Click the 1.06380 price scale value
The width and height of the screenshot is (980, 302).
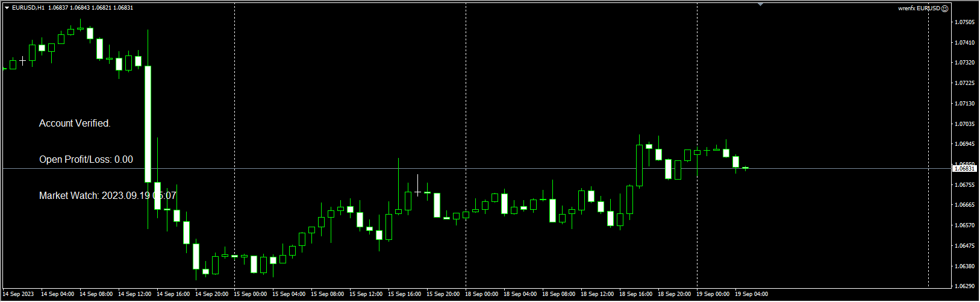tap(965, 266)
